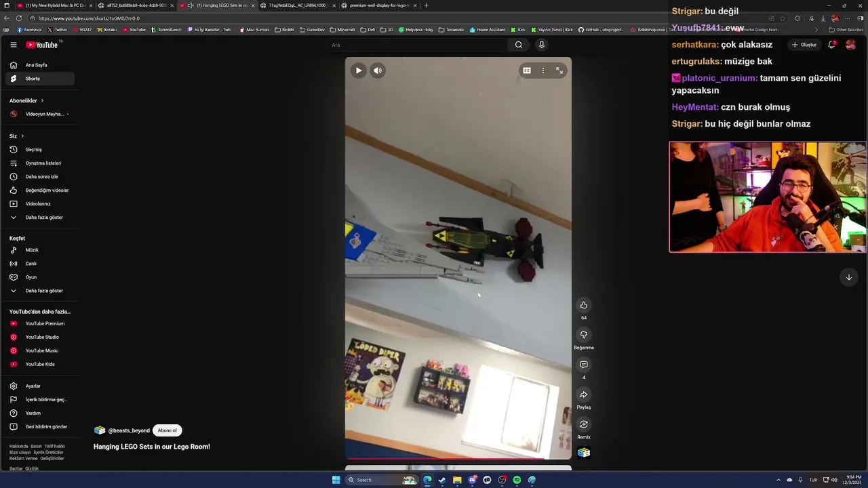This screenshot has height=488, width=868.
Task: Open account avatar menu on YouTube
Action: pos(850,45)
